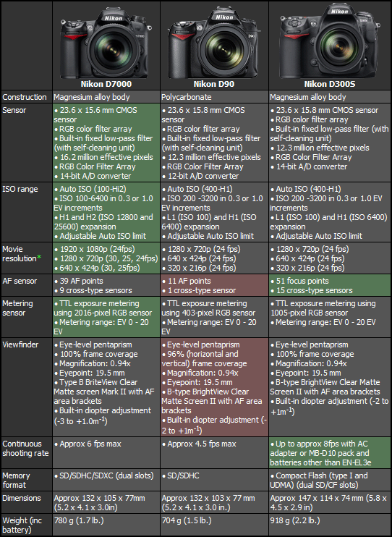Click the Construction row label
The width and height of the screenshot is (392, 537).
pos(25,97)
